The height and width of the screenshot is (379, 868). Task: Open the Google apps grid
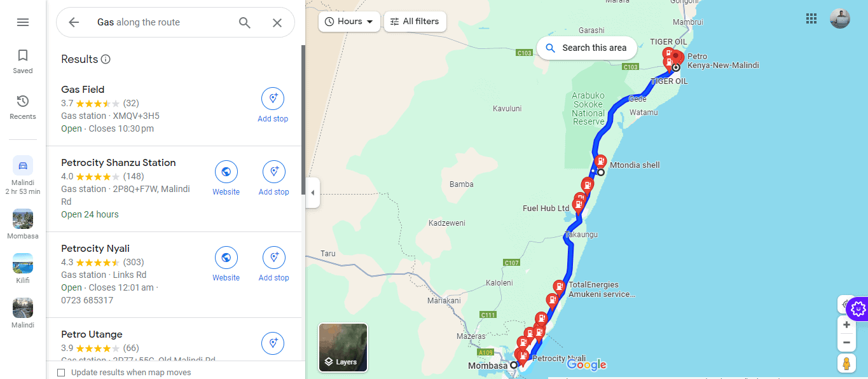811,18
